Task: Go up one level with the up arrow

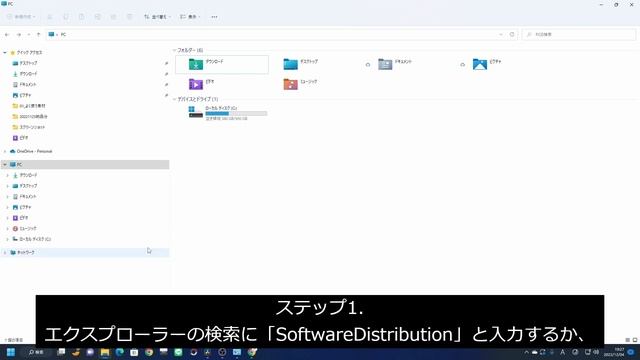Action: (x=38, y=35)
